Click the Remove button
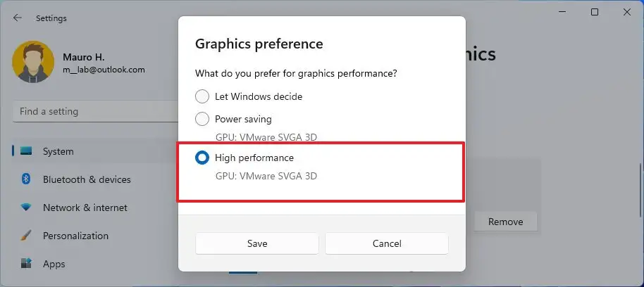Screen dimensions: 644x287 (506, 222)
